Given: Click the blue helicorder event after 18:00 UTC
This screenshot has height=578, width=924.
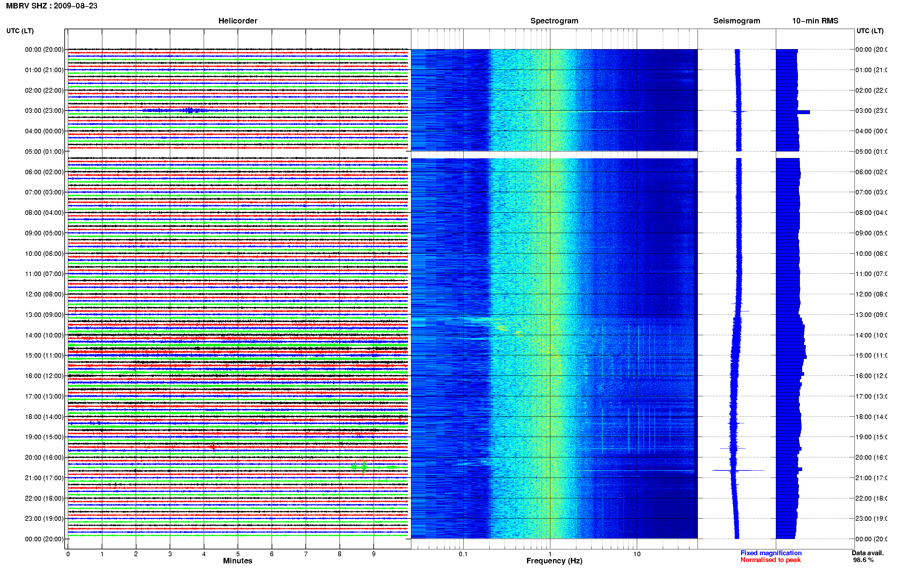Looking at the screenshot, I should pyautogui.click(x=95, y=423).
